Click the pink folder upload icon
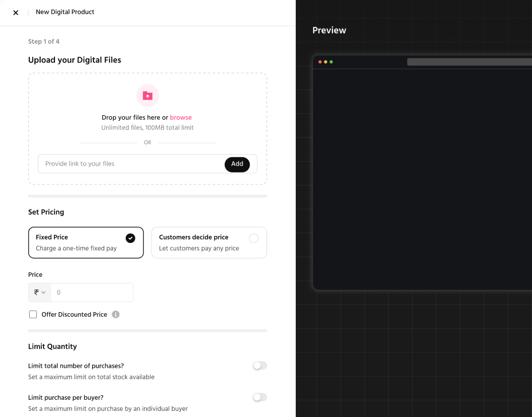This screenshot has width=532, height=417. pyautogui.click(x=147, y=96)
